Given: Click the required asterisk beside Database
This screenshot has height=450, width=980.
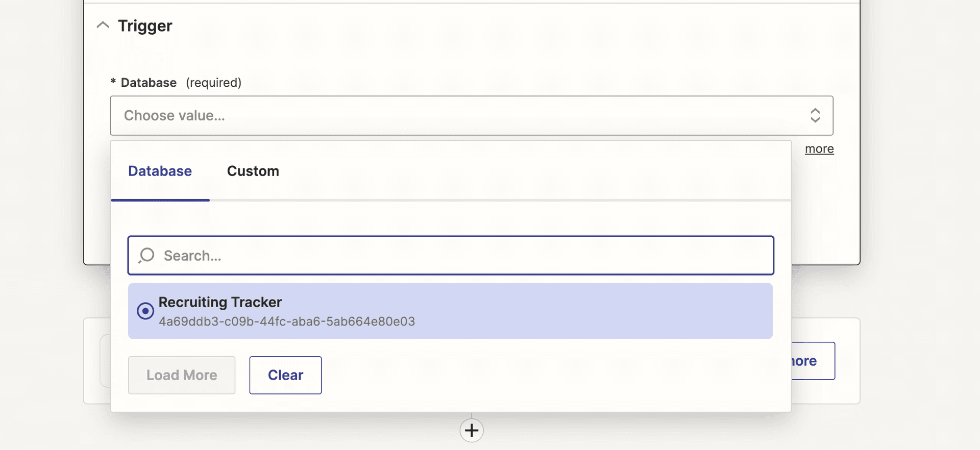Looking at the screenshot, I should (113, 82).
